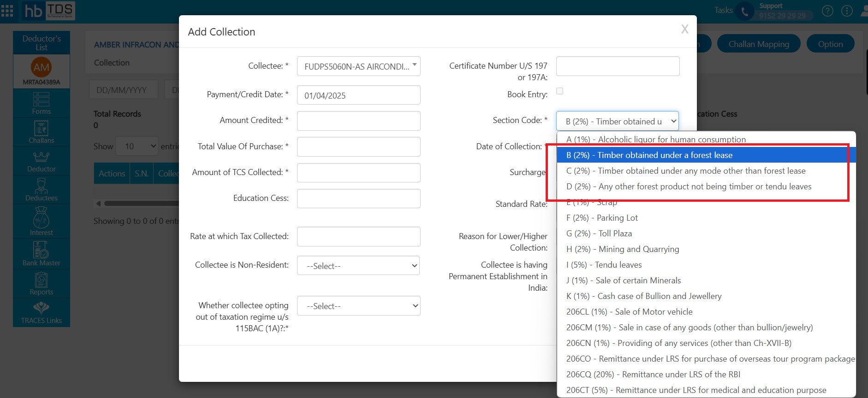
Task: Select H (2%) Mining and Quarrying option
Action: coord(706,249)
